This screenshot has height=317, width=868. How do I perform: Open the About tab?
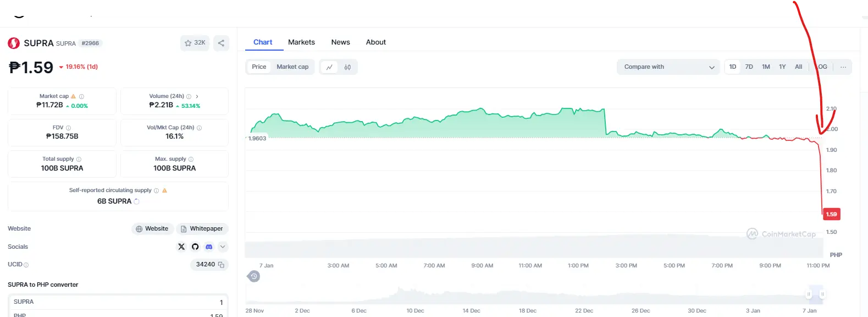coord(376,42)
